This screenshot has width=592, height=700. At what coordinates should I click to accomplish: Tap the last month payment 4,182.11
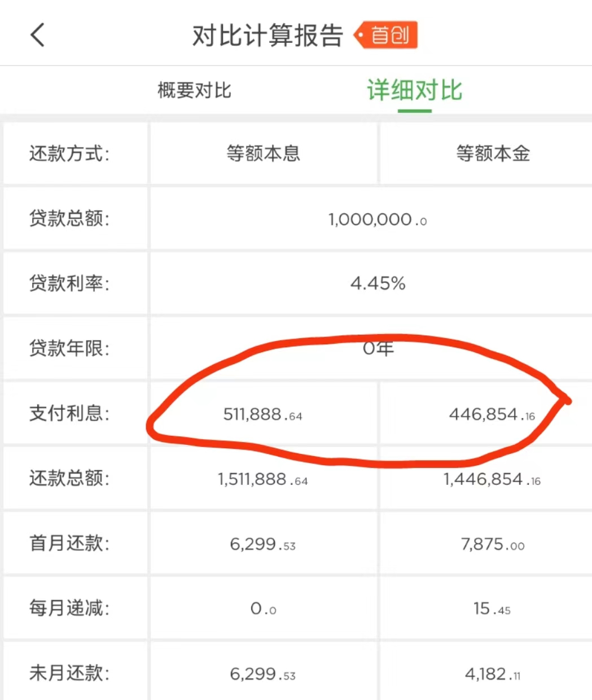[x=493, y=674]
